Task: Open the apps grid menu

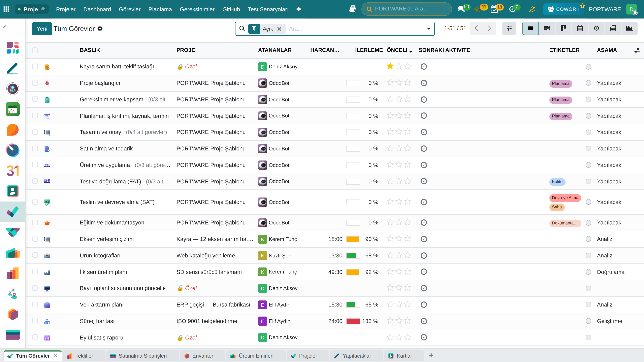Action: pos(6,9)
